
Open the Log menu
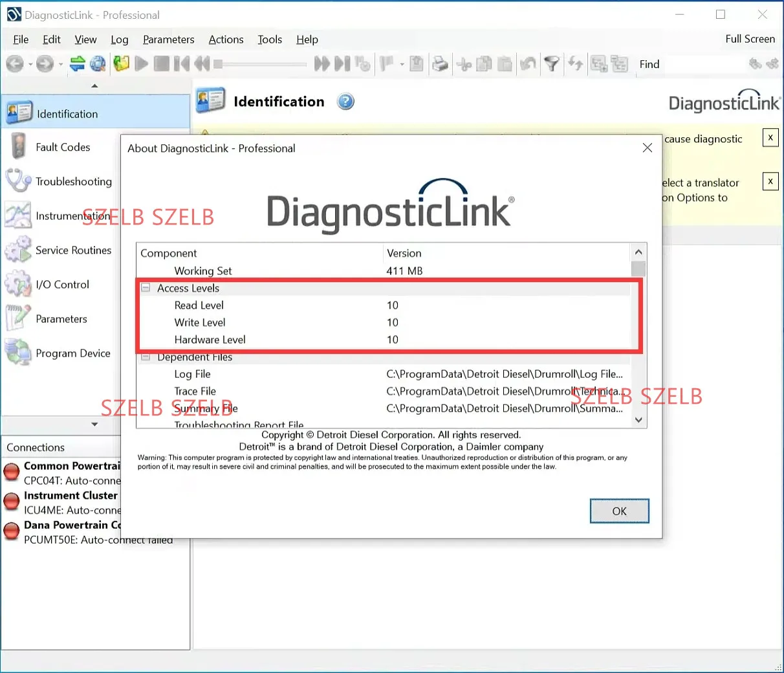[120, 39]
